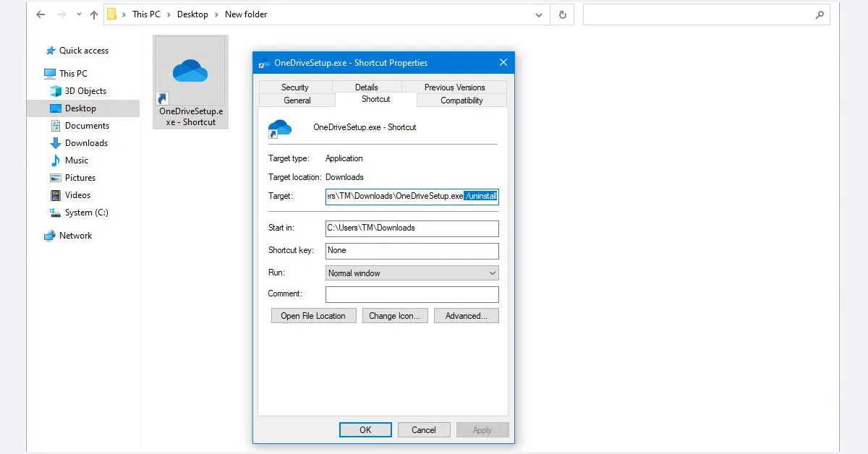Click the 3D Objects cube icon
868x454 pixels.
pyautogui.click(x=56, y=91)
